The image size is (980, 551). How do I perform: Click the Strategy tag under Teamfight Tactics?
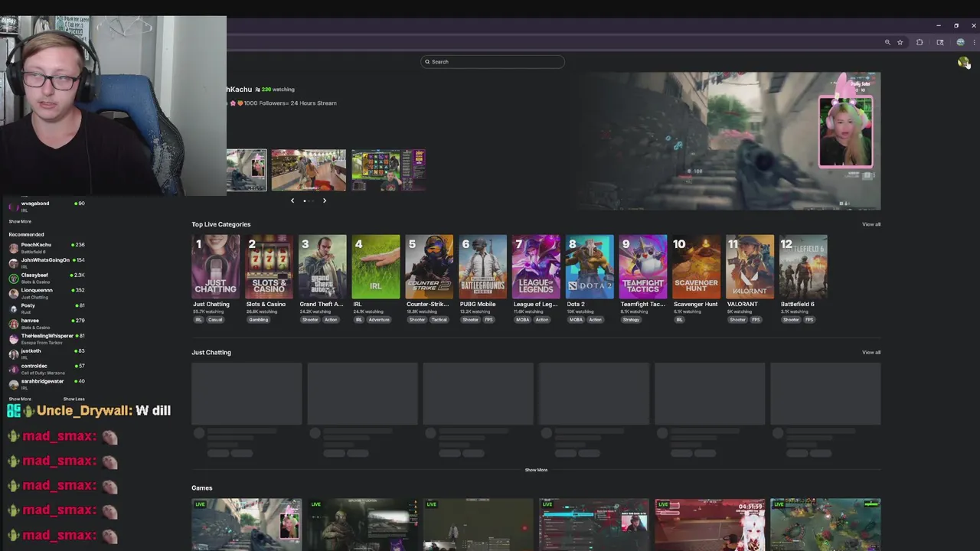[631, 320]
